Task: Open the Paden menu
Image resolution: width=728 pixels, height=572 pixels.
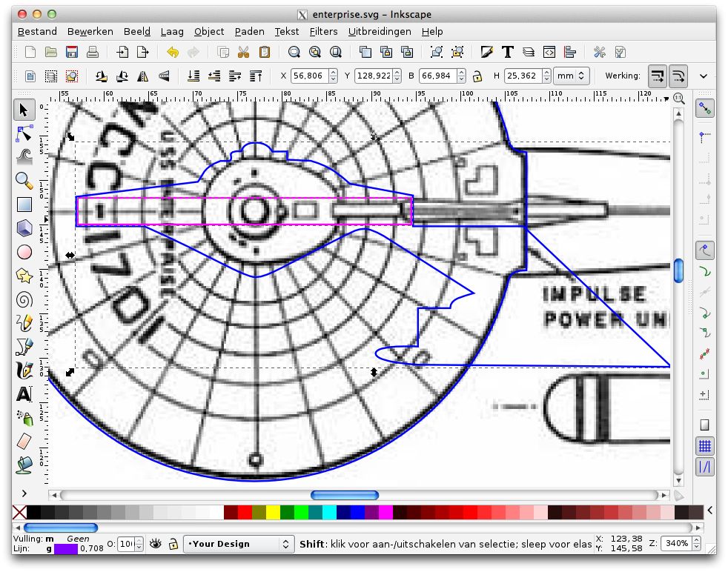Action: [249, 32]
